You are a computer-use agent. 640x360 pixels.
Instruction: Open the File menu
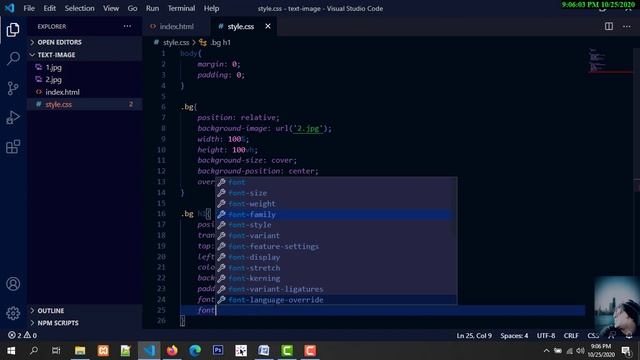tap(29, 8)
